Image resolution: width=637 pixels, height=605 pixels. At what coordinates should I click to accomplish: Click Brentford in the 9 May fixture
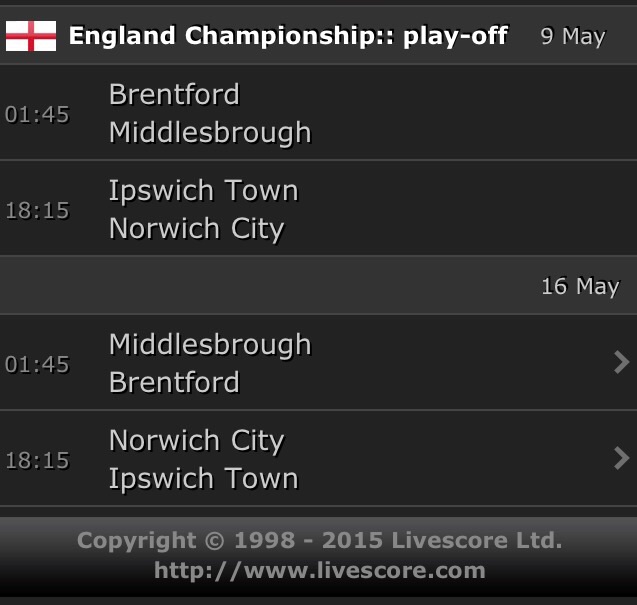pyautogui.click(x=174, y=95)
